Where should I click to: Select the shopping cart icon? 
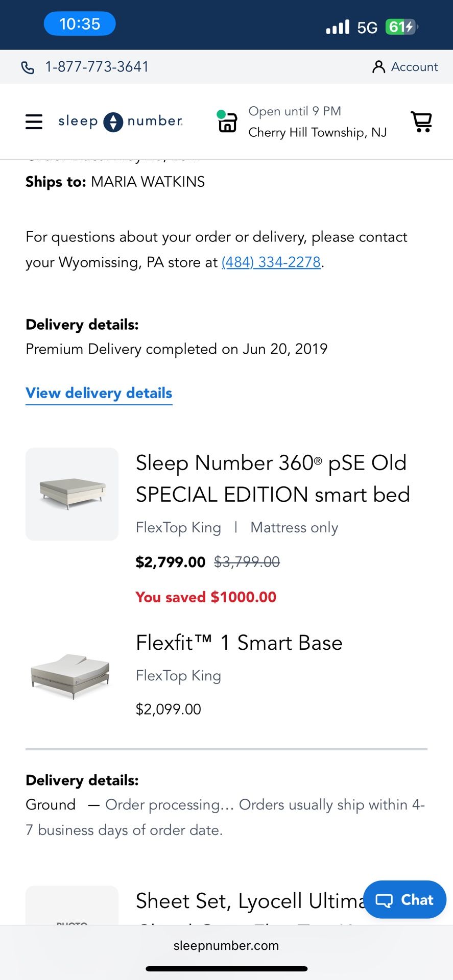[x=422, y=121]
